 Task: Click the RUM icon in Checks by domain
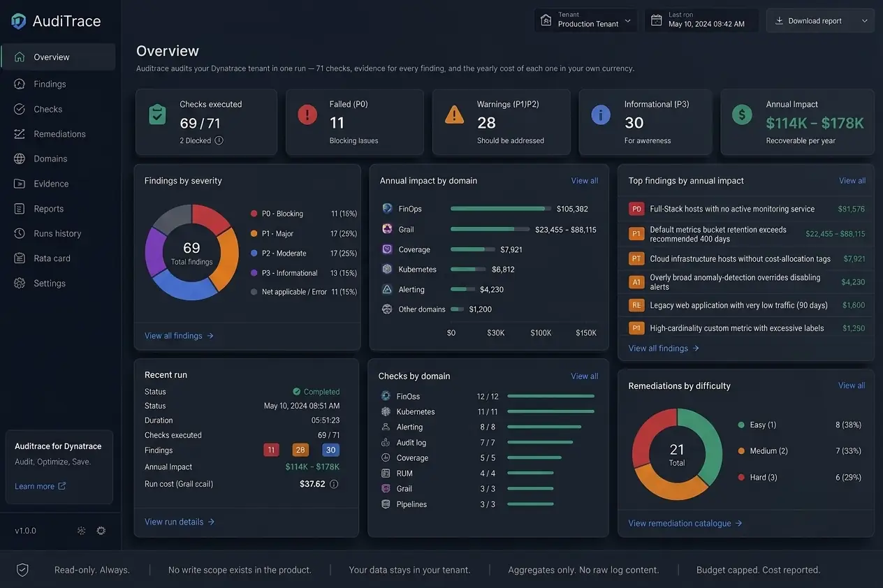pyautogui.click(x=386, y=473)
